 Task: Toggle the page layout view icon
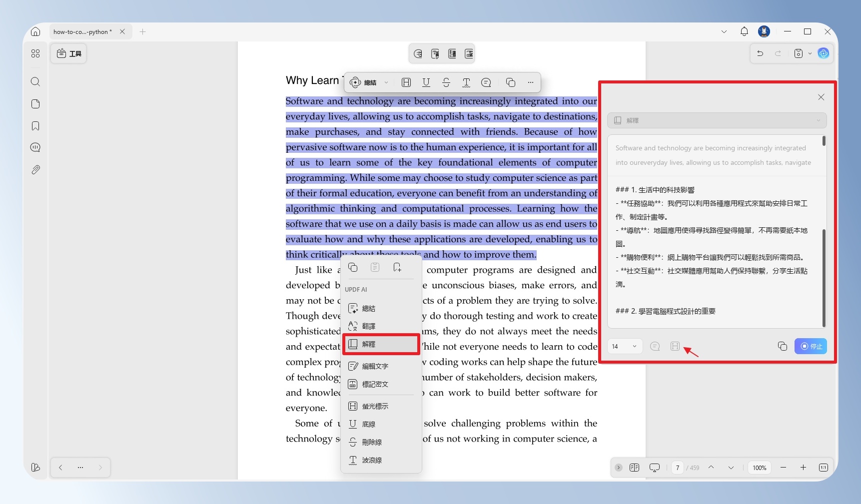pos(635,468)
